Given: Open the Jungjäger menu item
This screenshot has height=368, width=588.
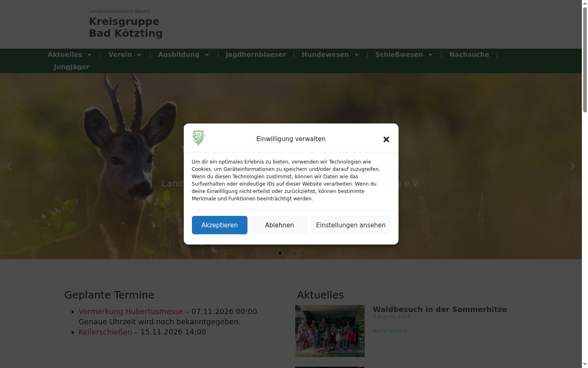Looking at the screenshot, I should click(71, 67).
